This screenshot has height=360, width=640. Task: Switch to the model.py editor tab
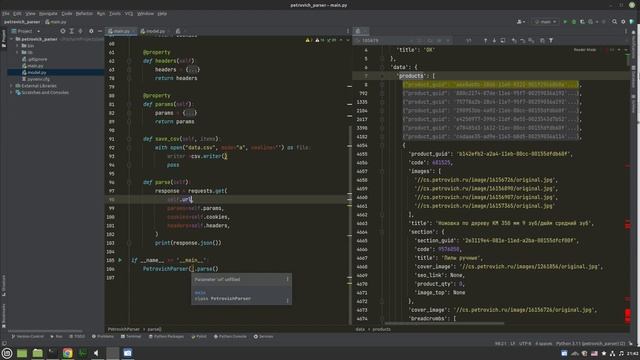pyautogui.click(x=154, y=31)
